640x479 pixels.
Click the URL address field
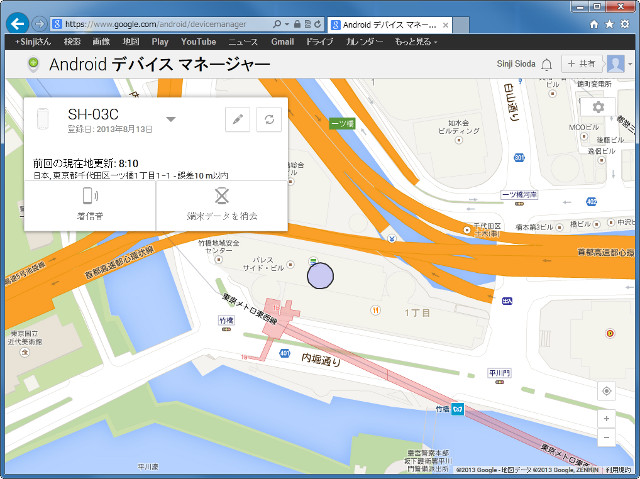tap(156, 24)
